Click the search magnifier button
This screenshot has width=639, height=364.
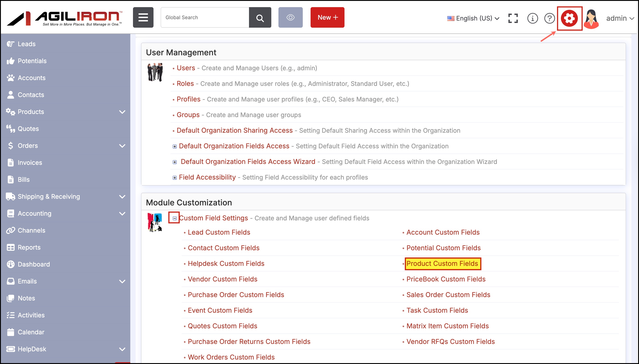pyautogui.click(x=260, y=17)
